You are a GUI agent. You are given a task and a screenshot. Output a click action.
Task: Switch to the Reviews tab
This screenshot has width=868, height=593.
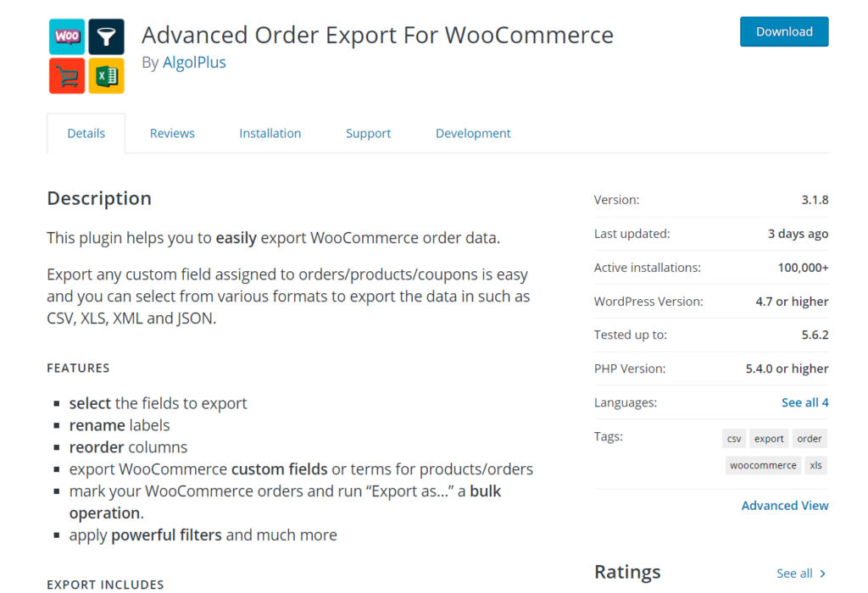pos(172,133)
